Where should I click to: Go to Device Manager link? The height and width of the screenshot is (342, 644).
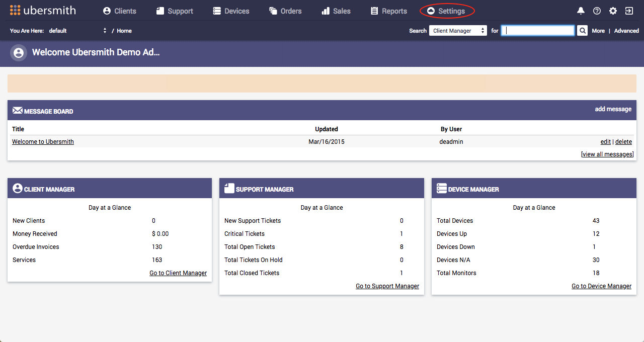coord(602,286)
